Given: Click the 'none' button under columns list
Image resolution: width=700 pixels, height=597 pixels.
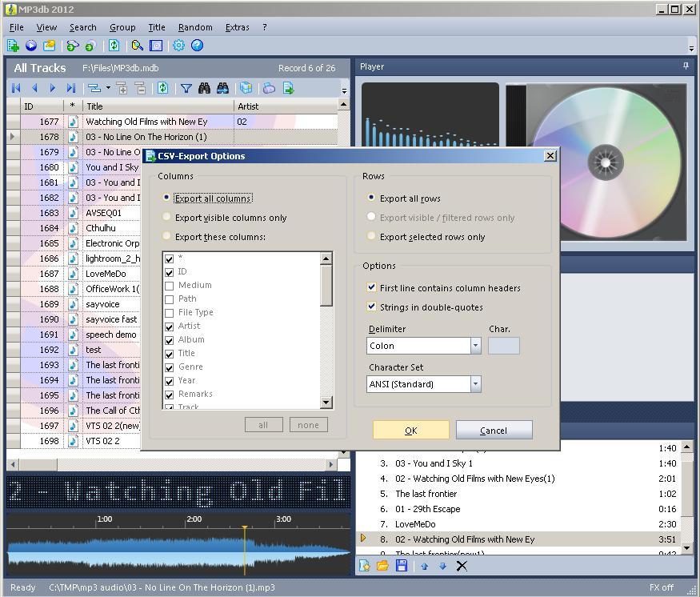Looking at the screenshot, I should pyautogui.click(x=309, y=425).
